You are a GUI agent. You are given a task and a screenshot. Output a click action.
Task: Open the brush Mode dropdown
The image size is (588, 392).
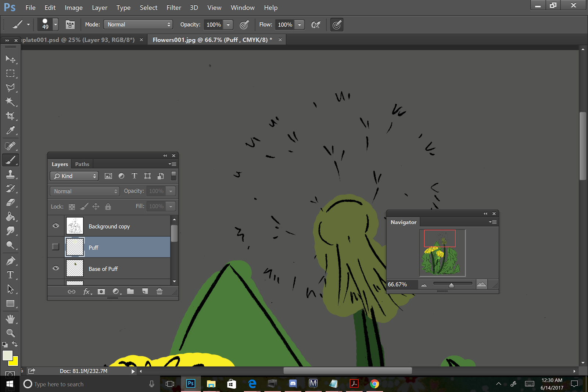138,25
